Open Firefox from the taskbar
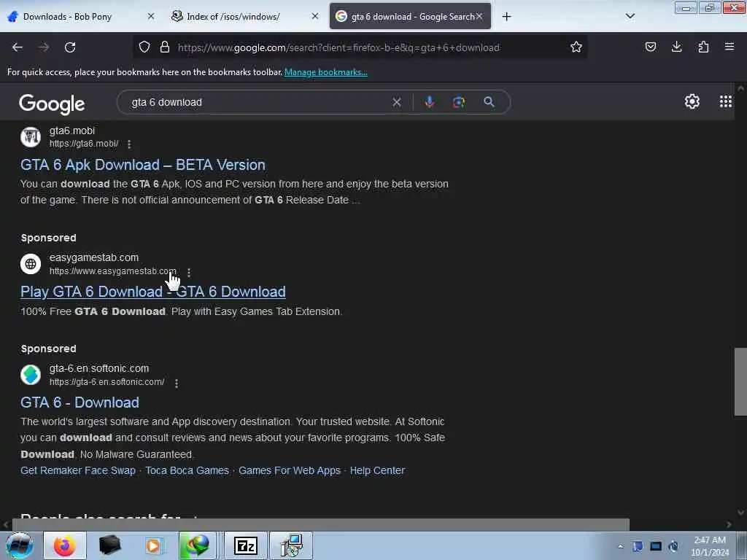This screenshot has height=560, width=747. pyautogui.click(x=65, y=545)
